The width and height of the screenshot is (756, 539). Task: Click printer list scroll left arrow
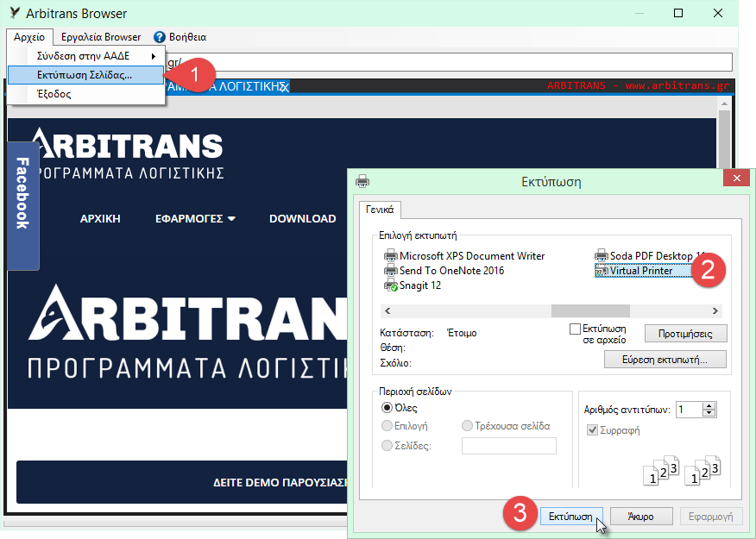point(387,311)
